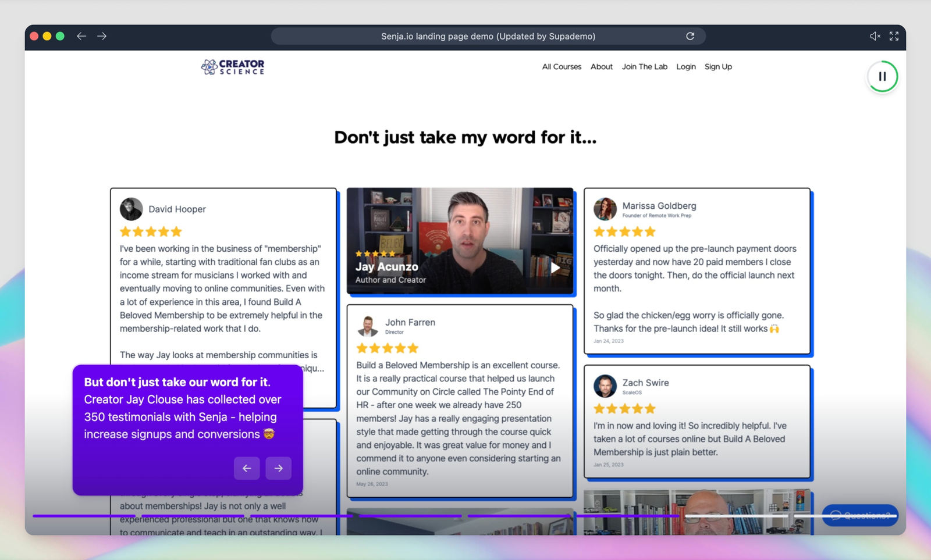Viewport: 931px width, 560px height.
Task: Click Zach Swire's avatar
Action: [x=605, y=386]
